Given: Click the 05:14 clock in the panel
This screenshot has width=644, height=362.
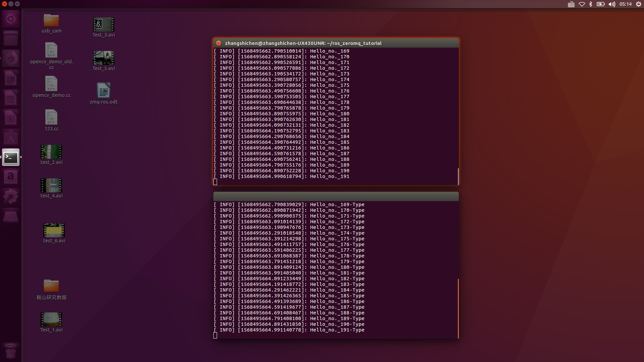Looking at the screenshot, I should point(625,4).
